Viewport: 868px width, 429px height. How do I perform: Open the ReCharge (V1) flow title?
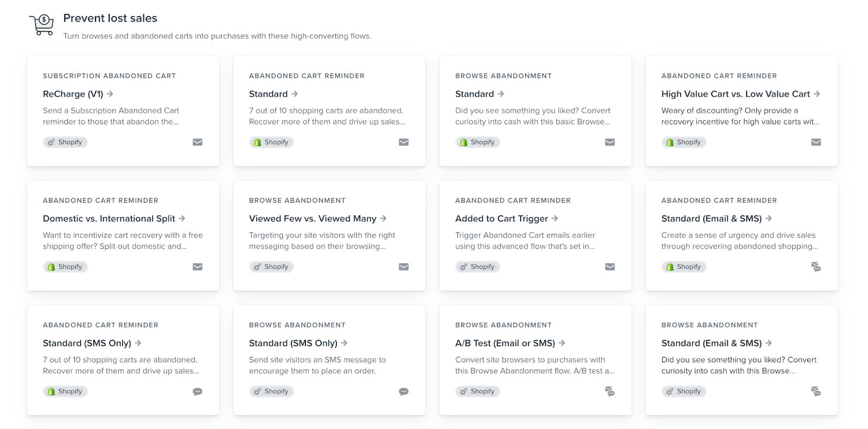click(x=73, y=94)
